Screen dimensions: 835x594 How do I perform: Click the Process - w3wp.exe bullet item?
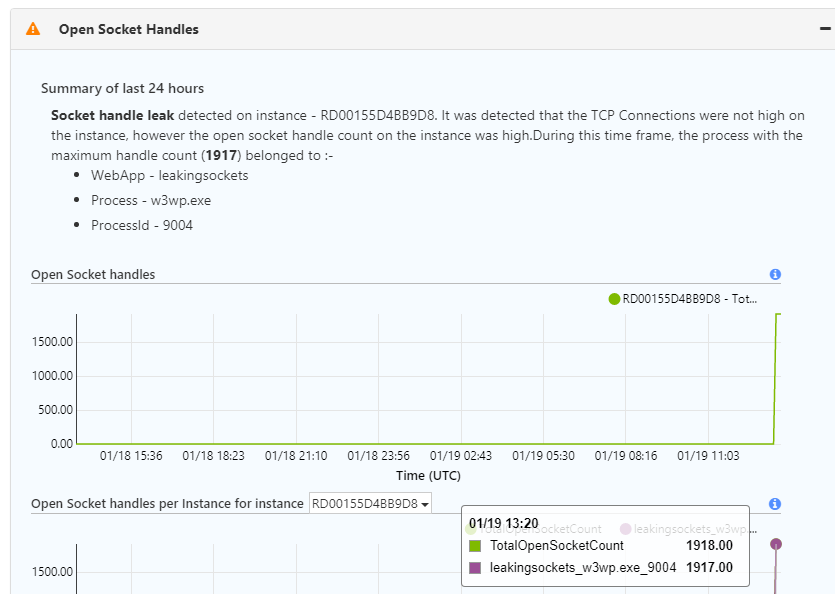(x=150, y=200)
